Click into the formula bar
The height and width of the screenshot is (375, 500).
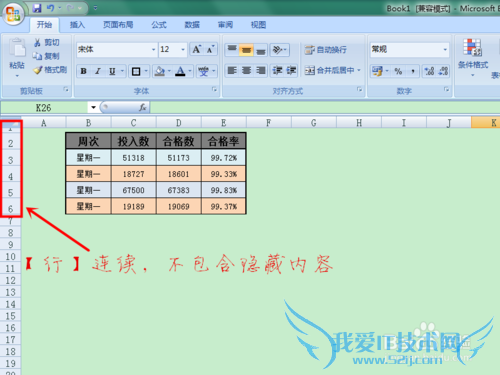pyautogui.click(x=325, y=108)
